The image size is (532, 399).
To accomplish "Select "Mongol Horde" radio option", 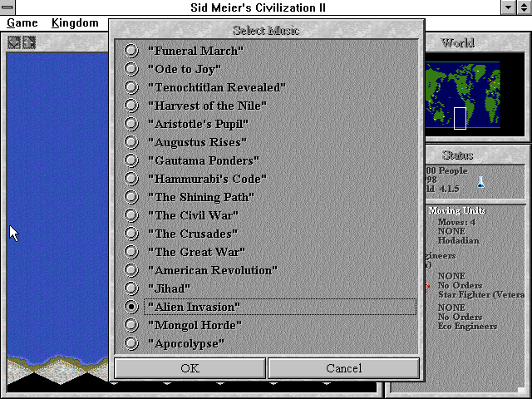I will pyautogui.click(x=131, y=326).
